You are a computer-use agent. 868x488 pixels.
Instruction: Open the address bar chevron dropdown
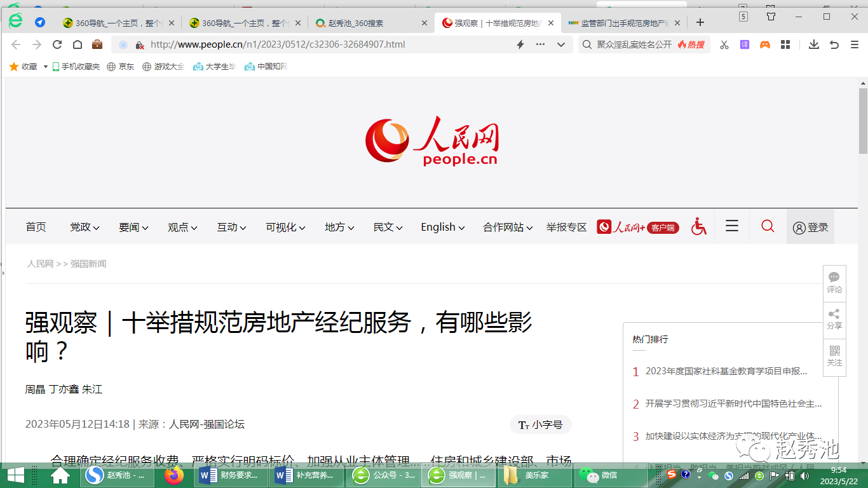point(560,45)
